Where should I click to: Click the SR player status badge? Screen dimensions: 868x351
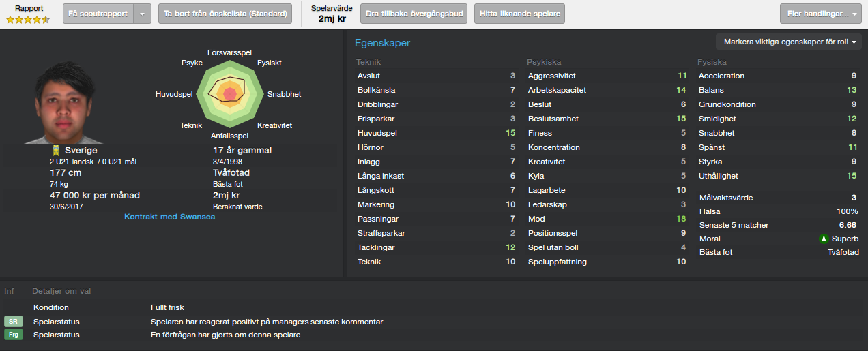coord(13,322)
